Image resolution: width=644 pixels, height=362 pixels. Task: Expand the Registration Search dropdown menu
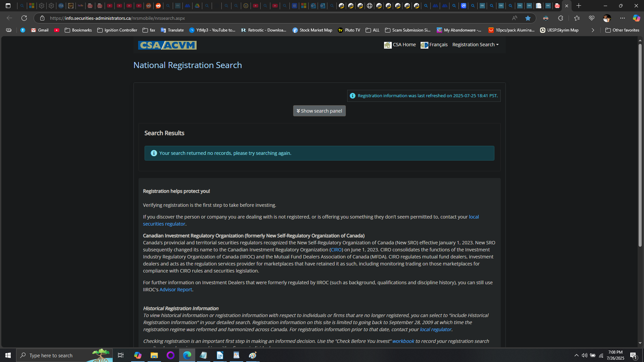(x=475, y=45)
